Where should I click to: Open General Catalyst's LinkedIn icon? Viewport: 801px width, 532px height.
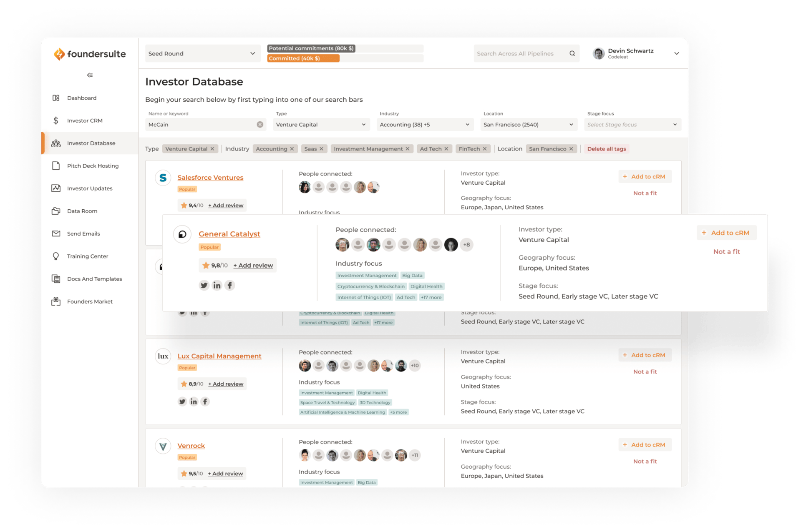point(217,285)
